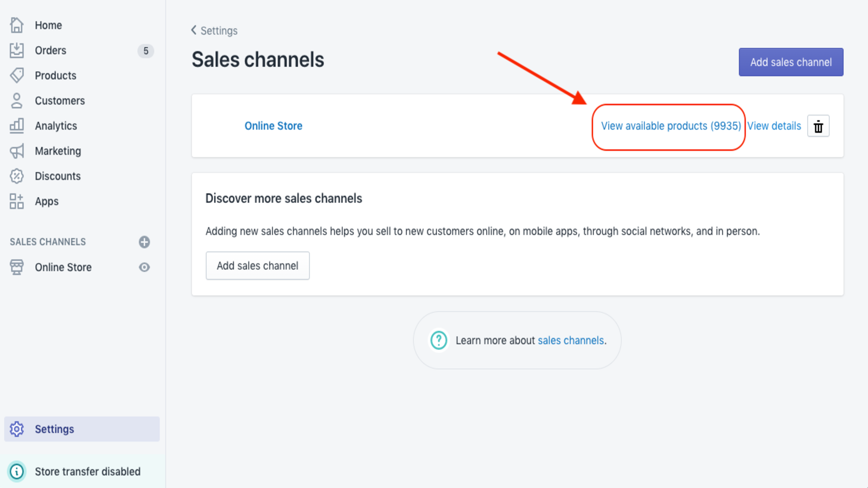
Task: Click the Products tag icon
Action: 17,75
